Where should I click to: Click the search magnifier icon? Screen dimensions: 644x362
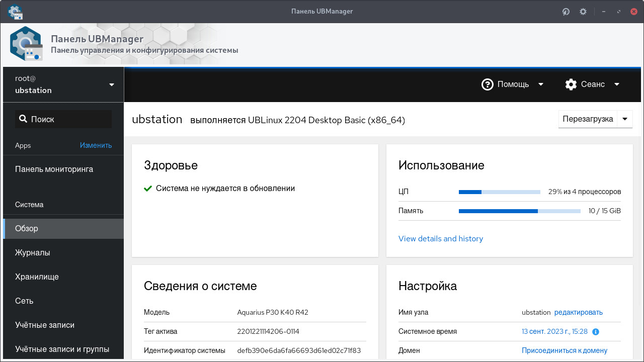tap(23, 119)
